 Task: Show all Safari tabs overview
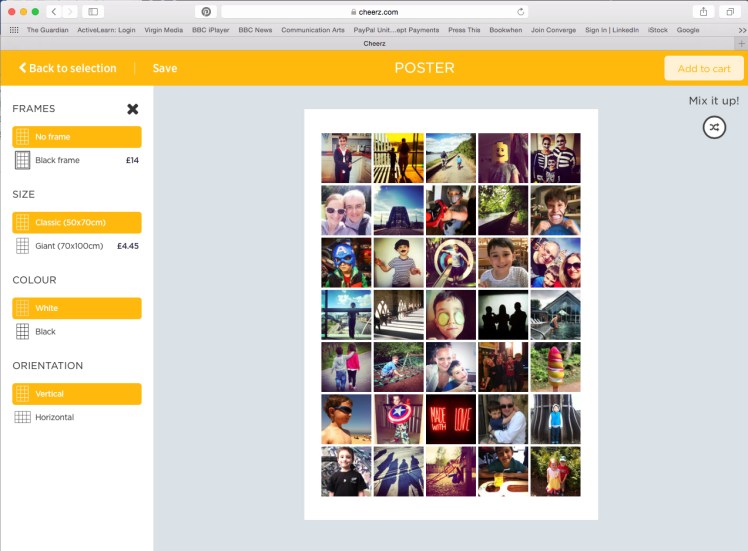point(730,11)
